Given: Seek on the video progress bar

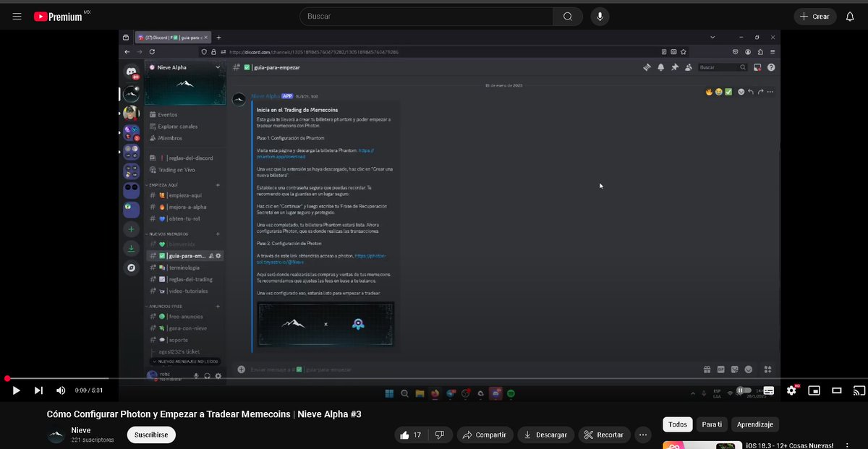Looking at the screenshot, I should (434, 378).
